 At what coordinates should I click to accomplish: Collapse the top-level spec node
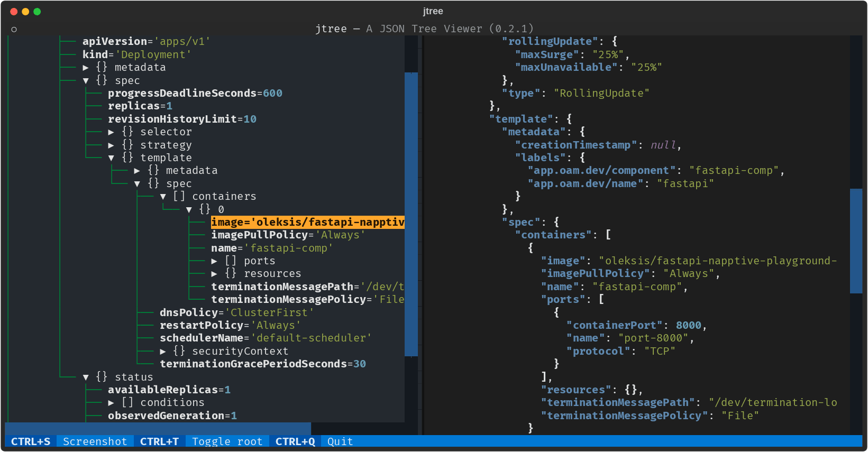(86, 81)
